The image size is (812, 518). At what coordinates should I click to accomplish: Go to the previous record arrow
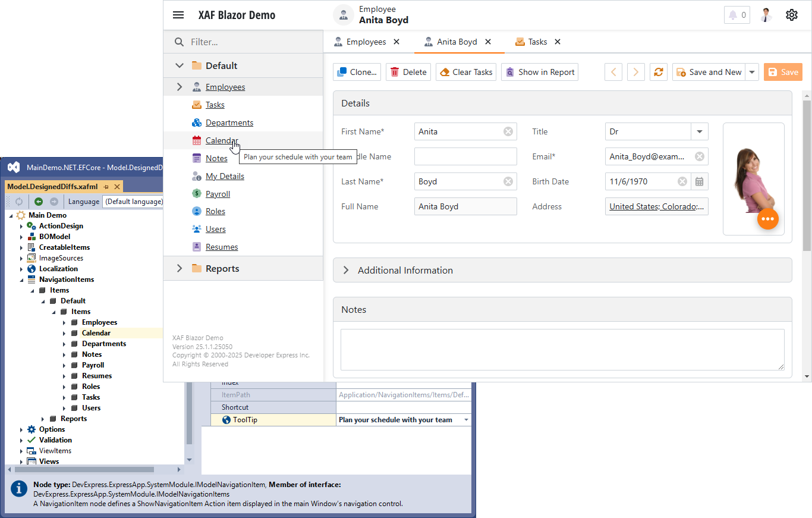coord(613,72)
